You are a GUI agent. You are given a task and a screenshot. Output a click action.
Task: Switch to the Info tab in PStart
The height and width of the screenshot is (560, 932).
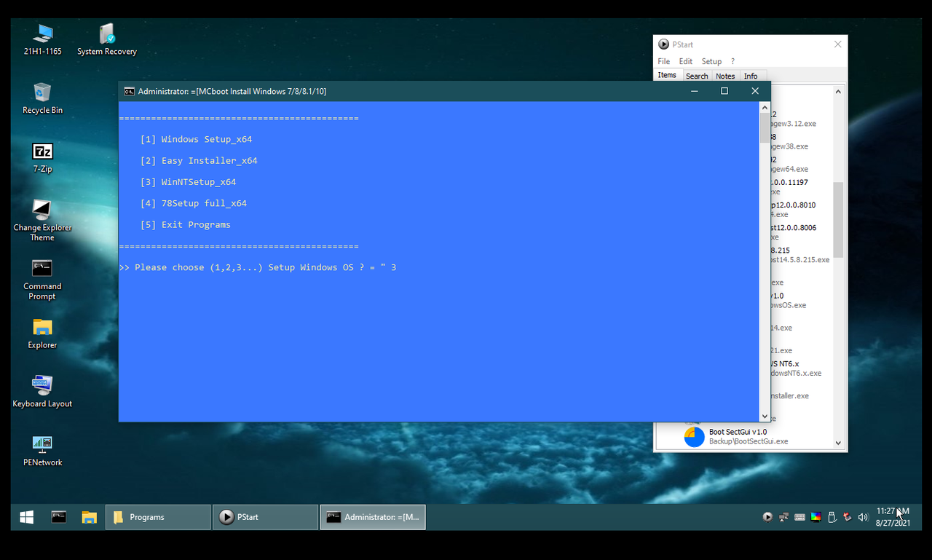[751, 76]
